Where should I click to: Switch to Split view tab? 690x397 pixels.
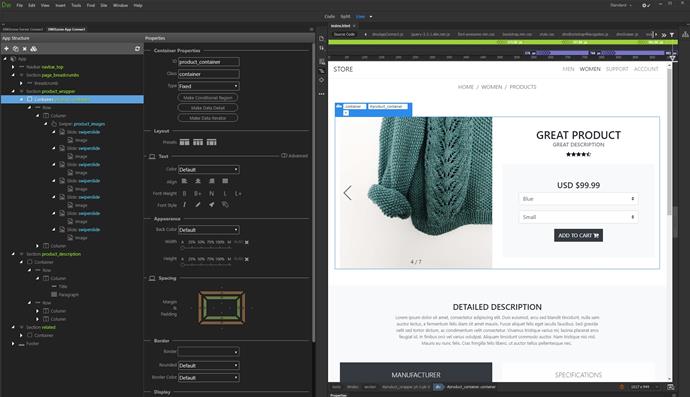tap(345, 16)
